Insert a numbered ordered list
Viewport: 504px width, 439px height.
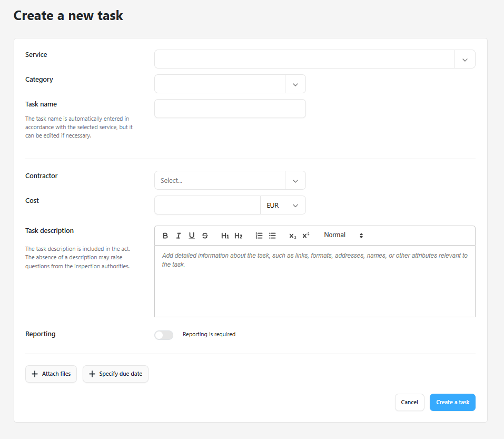pyautogui.click(x=259, y=236)
